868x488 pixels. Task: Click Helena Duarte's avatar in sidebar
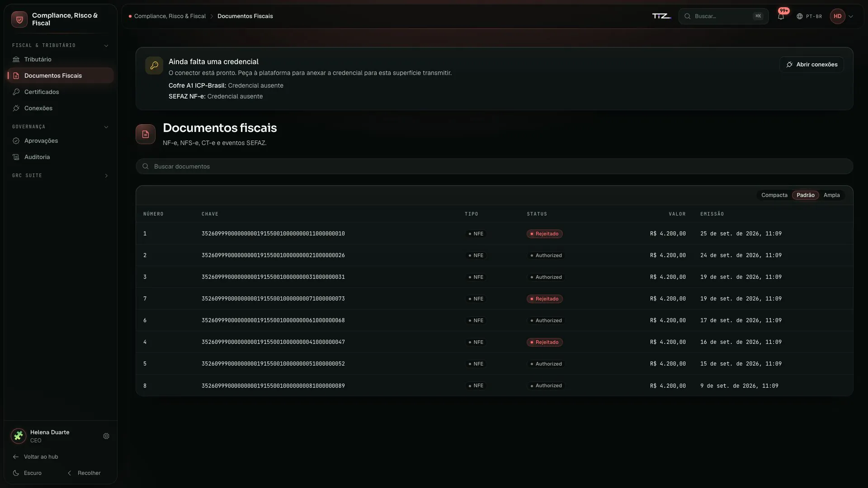coord(19,436)
